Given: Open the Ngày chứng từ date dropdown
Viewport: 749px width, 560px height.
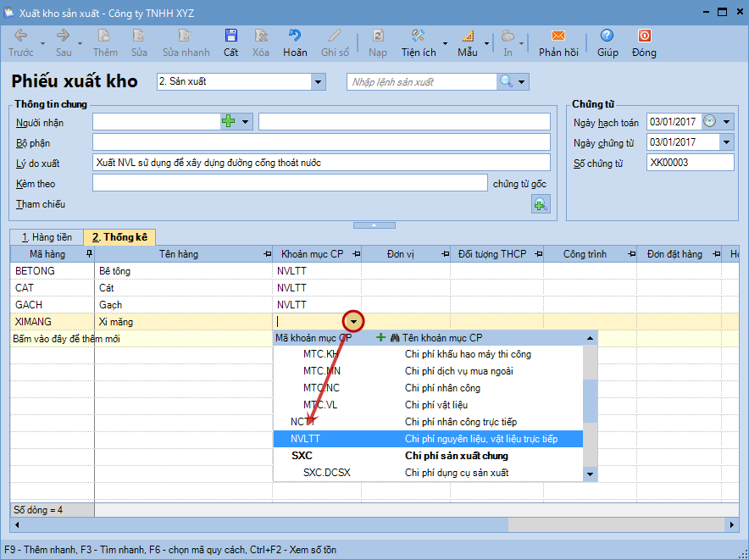Looking at the screenshot, I should [726, 142].
